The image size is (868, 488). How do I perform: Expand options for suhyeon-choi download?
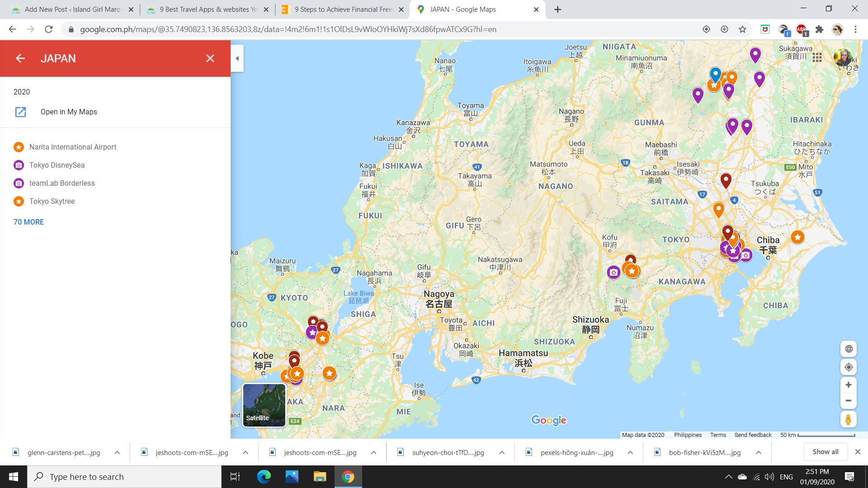point(502,452)
